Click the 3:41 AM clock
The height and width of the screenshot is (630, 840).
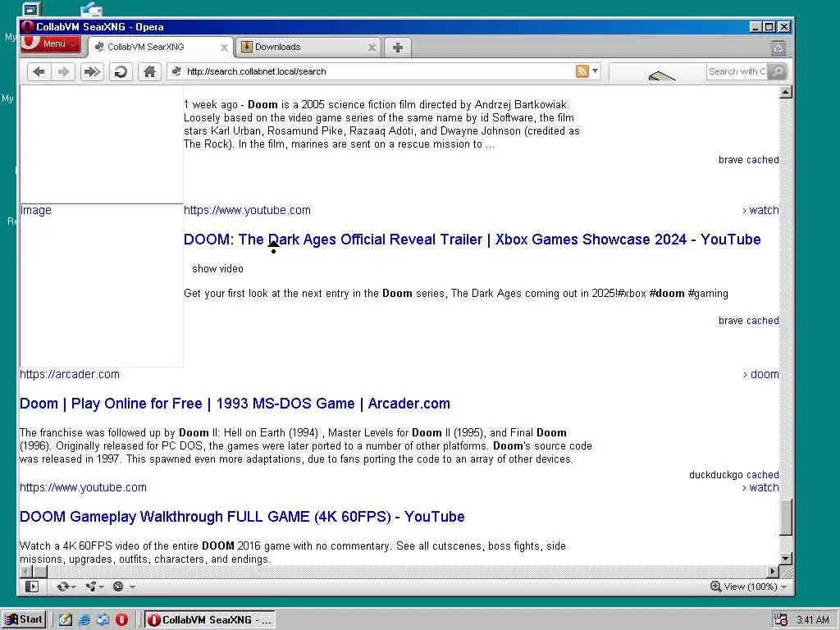click(x=813, y=620)
